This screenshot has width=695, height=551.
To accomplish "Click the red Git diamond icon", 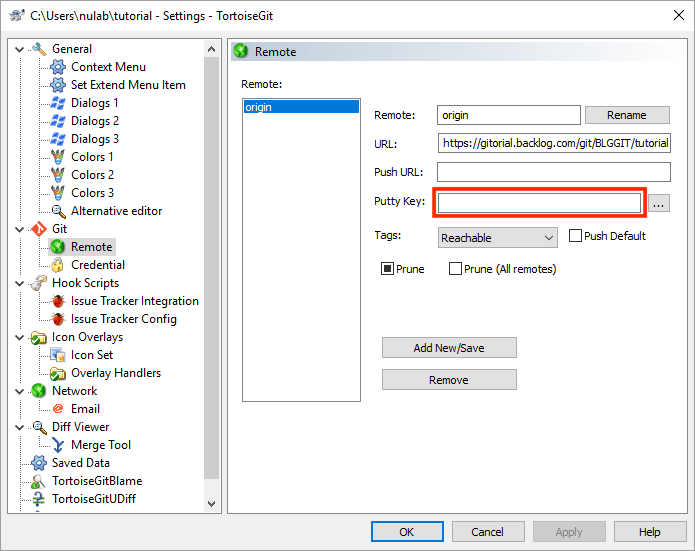I will pyautogui.click(x=39, y=229).
